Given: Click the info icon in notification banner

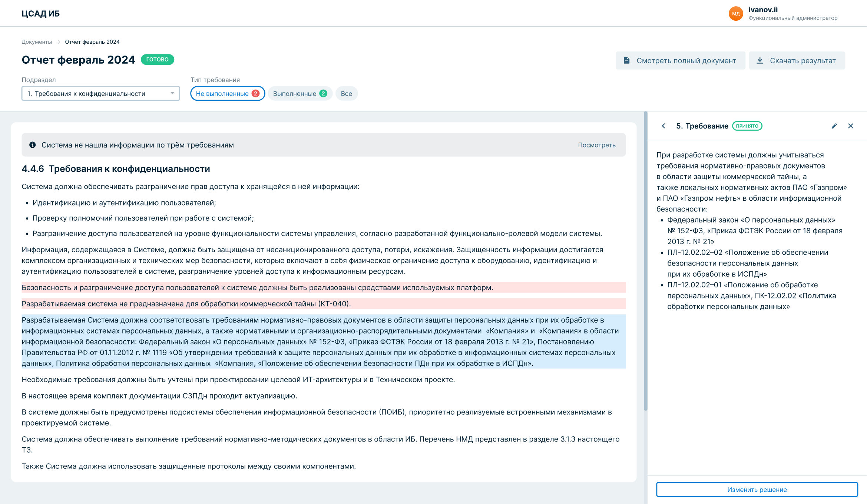Looking at the screenshot, I should coord(33,145).
